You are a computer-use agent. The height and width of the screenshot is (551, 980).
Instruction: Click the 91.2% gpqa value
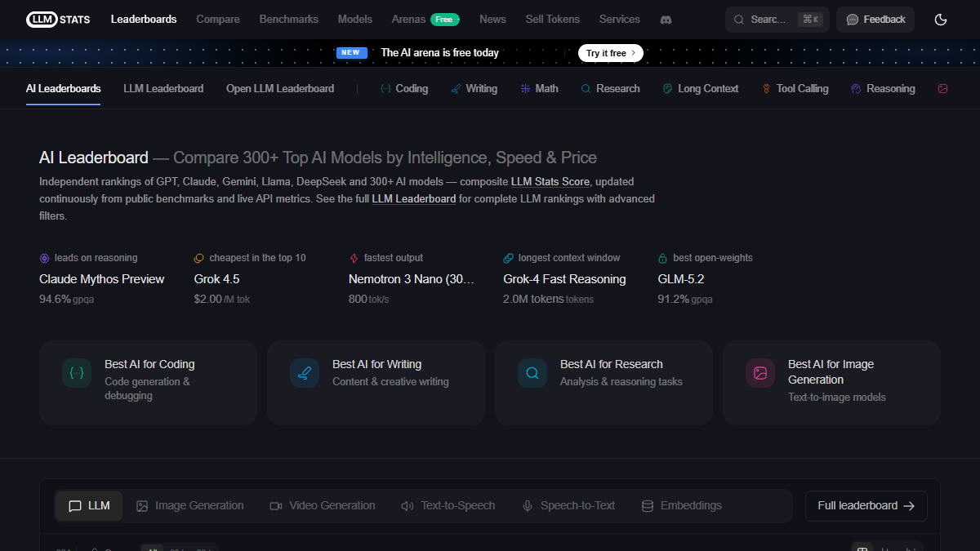click(x=685, y=300)
